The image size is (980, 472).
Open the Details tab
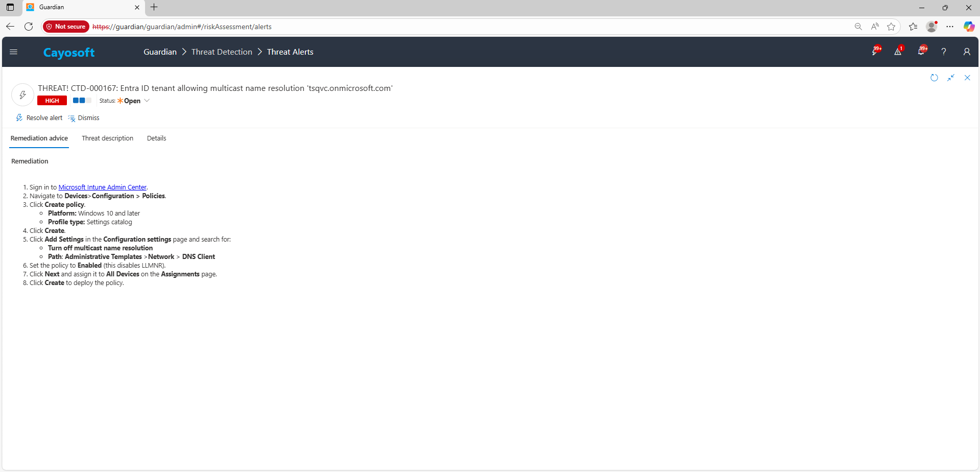[156, 138]
